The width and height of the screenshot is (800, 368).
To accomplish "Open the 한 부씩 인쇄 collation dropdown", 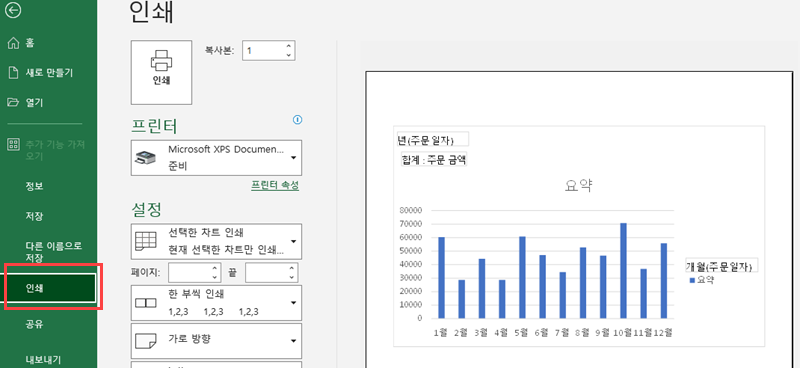I will (x=216, y=303).
